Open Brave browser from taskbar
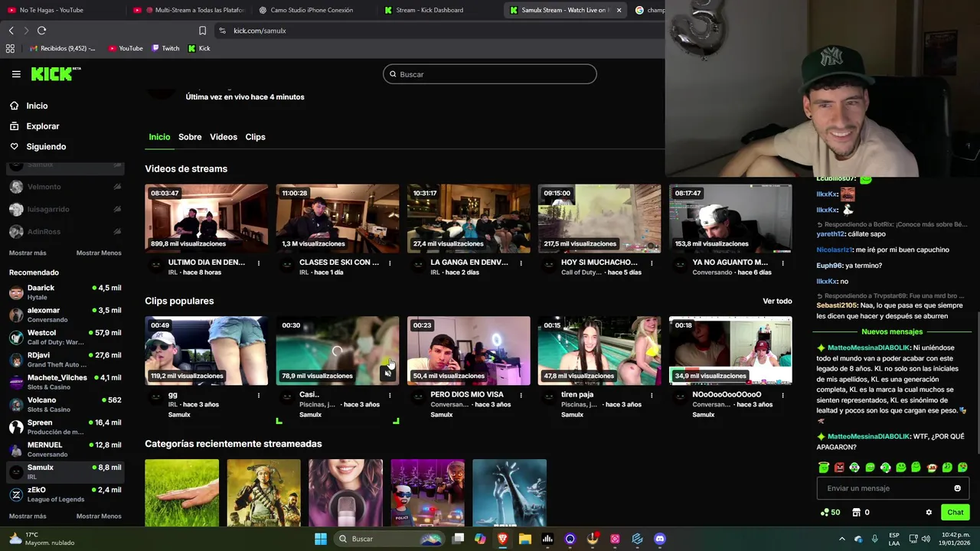Image resolution: width=980 pixels, height=551 pixels. [502, 539]
